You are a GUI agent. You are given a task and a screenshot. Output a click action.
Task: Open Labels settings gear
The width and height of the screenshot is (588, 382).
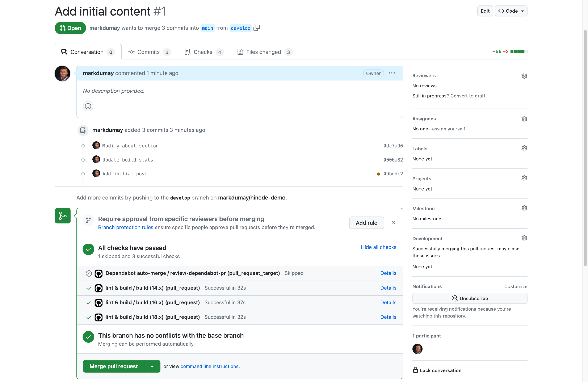[524, 148]
